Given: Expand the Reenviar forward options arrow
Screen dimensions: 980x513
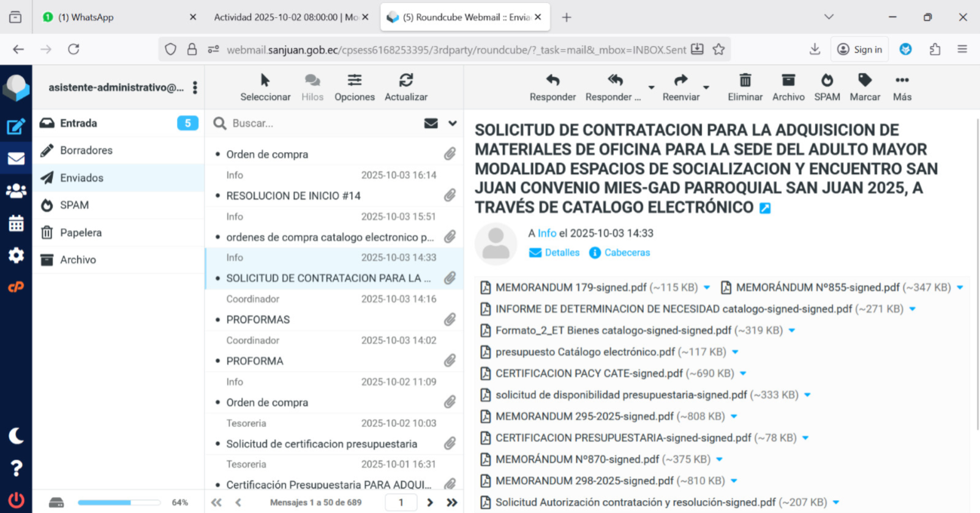Looking at the screenshot, I should tap(706, 88).
